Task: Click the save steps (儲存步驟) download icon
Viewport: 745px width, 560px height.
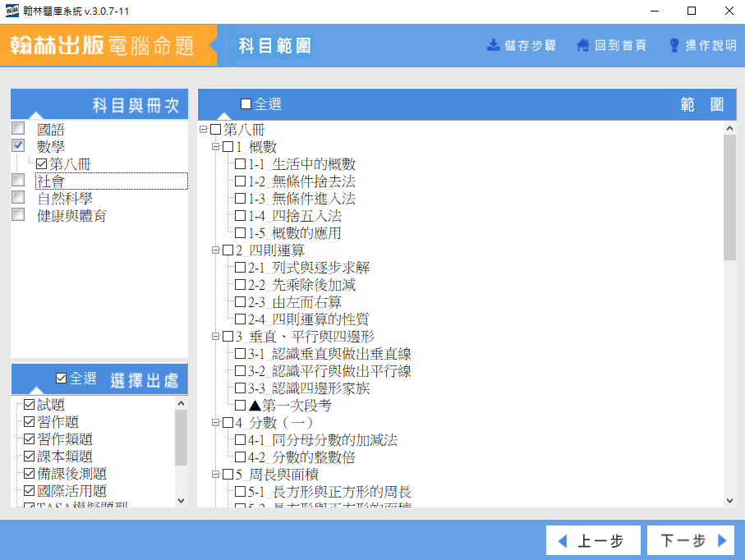Action: [x=494, y=45]
